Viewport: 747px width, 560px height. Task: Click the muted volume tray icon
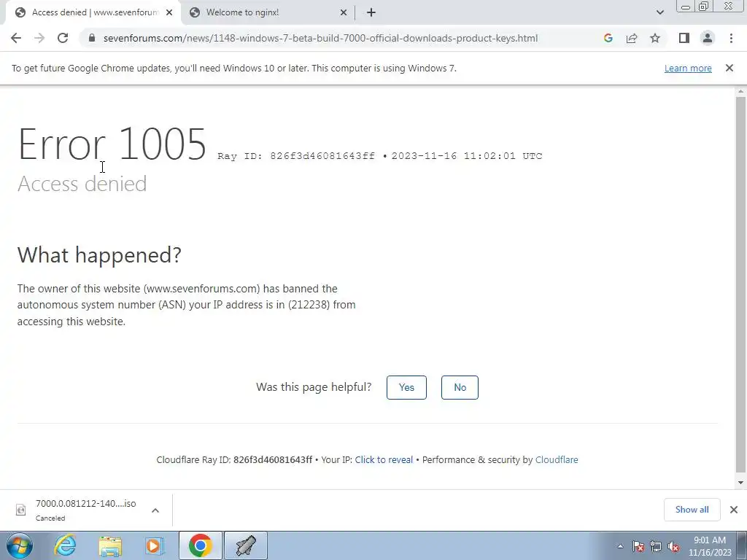pyautogui.click(x=673, y=546)
